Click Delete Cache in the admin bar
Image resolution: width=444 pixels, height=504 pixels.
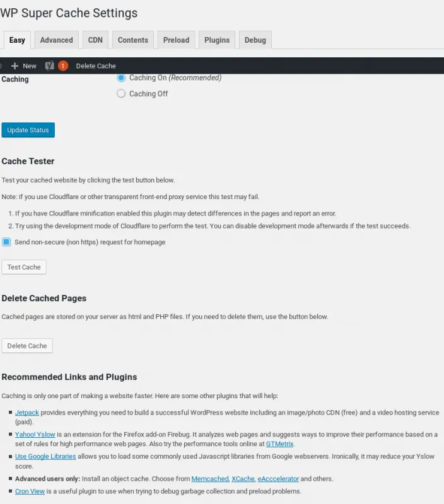click(96, 66)
